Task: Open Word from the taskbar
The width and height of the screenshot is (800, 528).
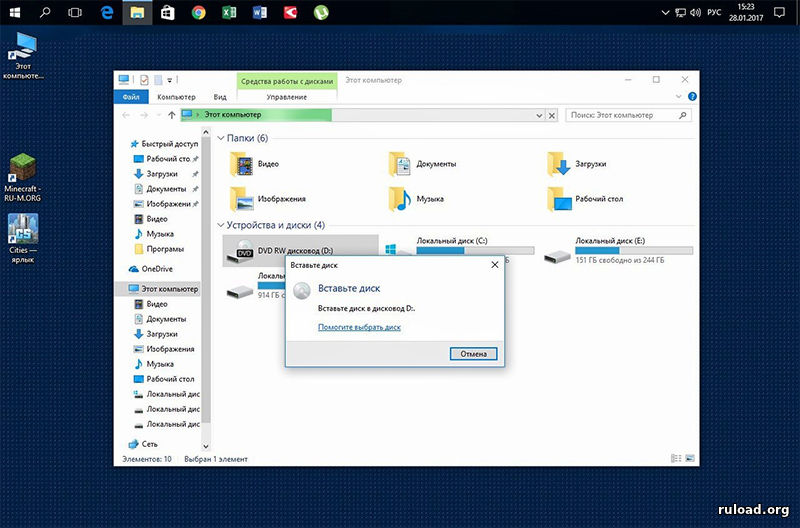Action: (260, 12)
